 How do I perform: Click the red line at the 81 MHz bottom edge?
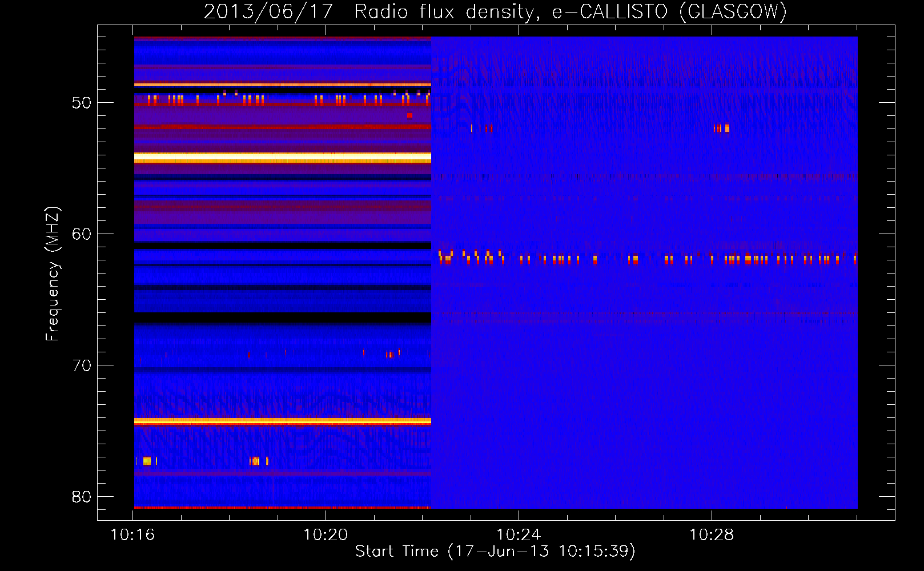tap(283, 507)
